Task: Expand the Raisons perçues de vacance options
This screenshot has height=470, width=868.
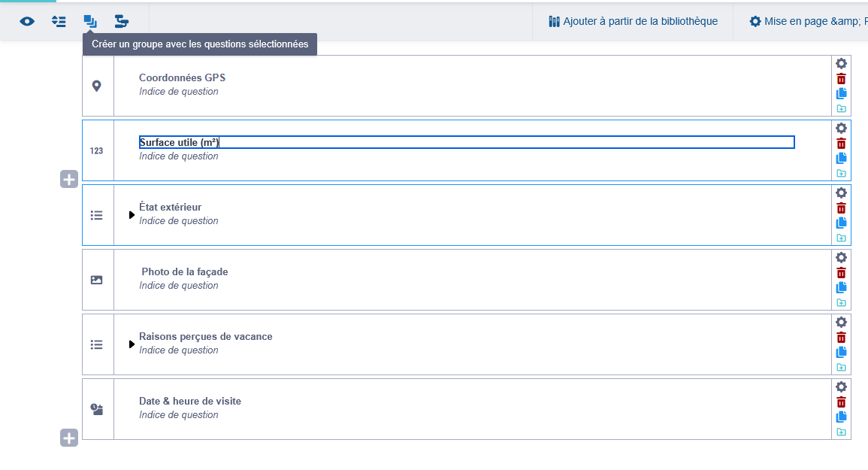Action: tap(132, 344)
